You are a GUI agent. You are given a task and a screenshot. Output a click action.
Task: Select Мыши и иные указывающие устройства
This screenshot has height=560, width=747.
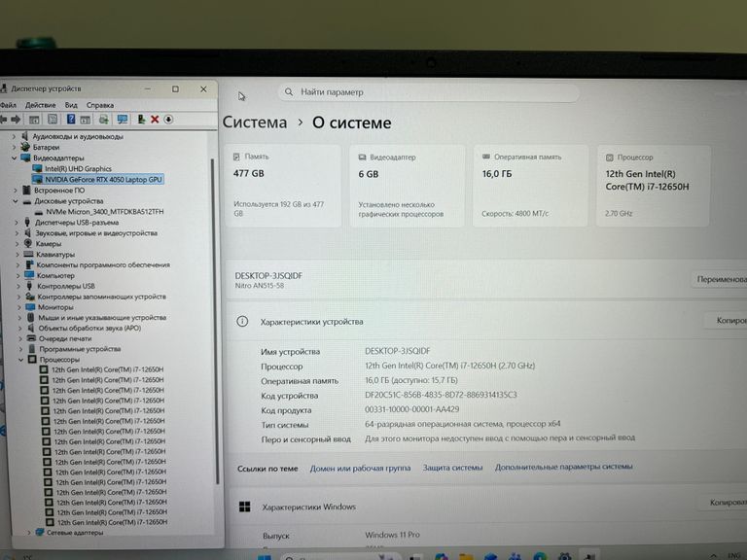102,317
